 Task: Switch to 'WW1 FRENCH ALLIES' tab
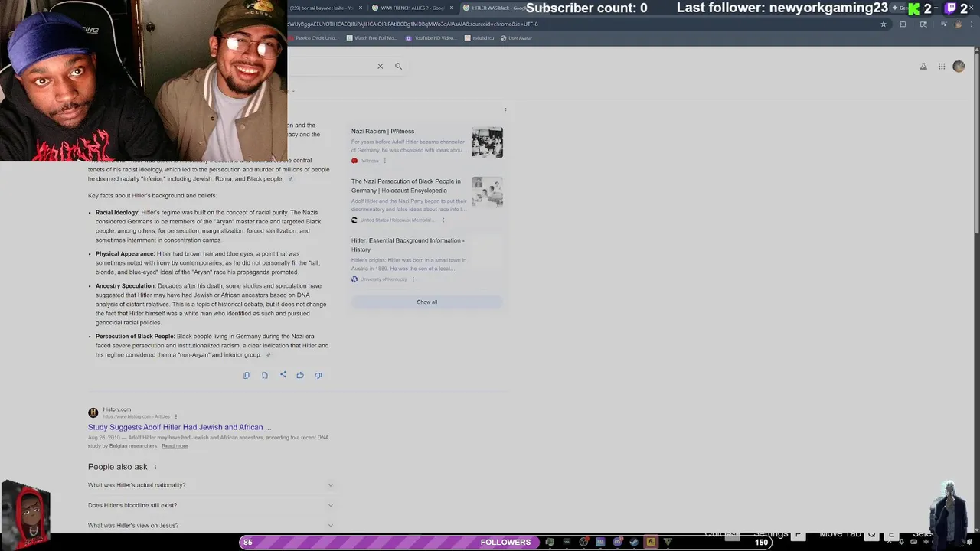coord(412,8)
